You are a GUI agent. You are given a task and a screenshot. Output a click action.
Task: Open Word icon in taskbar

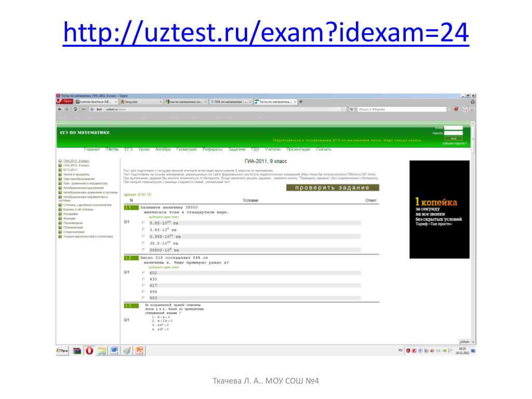pos(114,351)
